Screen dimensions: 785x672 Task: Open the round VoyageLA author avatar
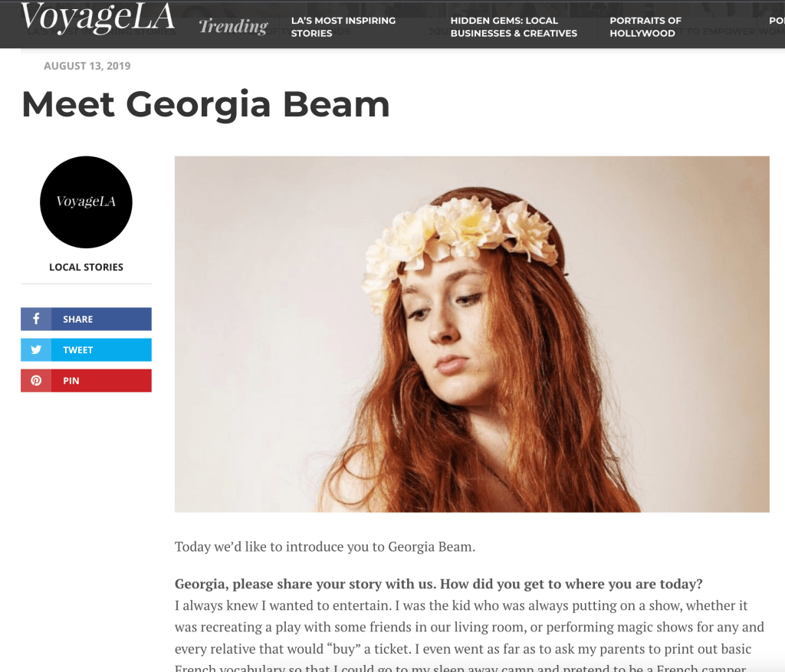click(86, 202)
